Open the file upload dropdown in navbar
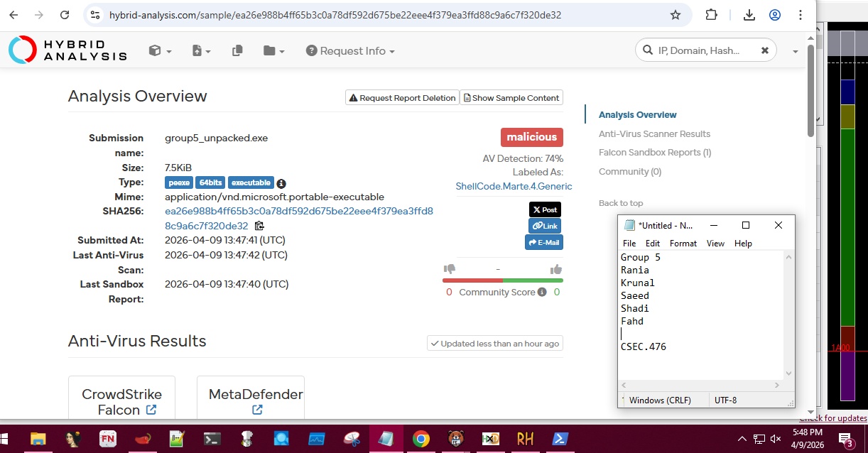868x453 pixels. coord(202,50)
